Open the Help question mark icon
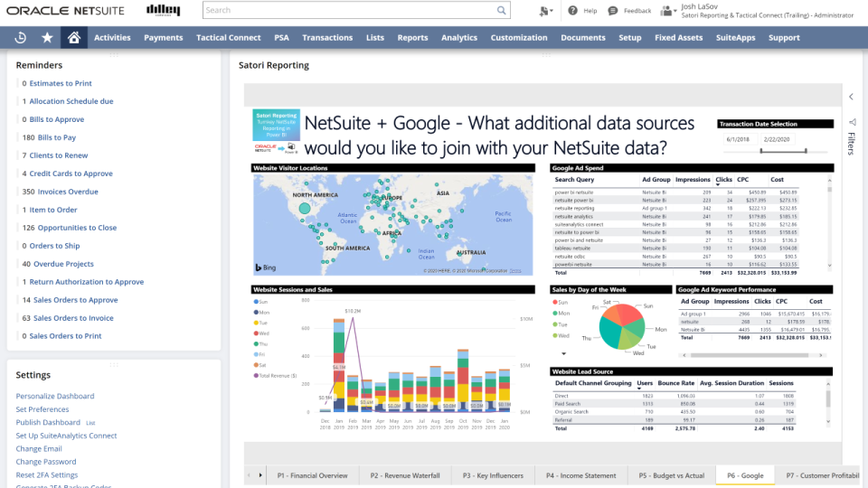The image size is (868, 488). coord(573,11)
